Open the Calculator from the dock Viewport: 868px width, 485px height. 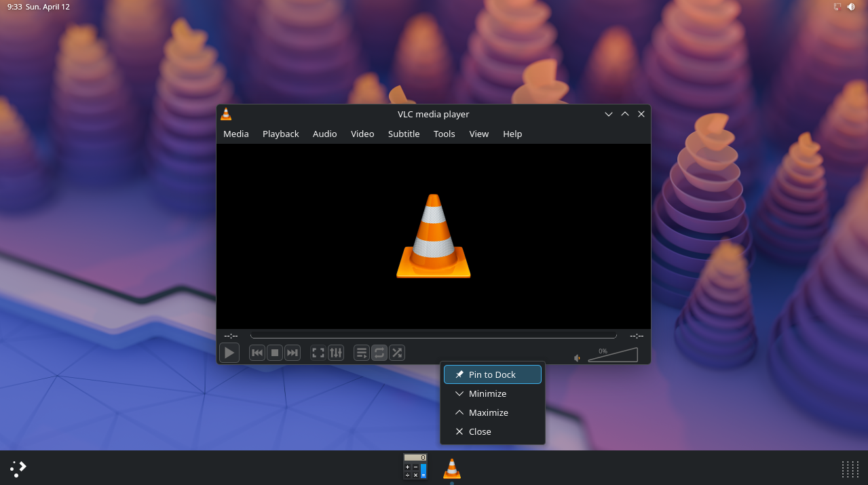pos(415,467)
